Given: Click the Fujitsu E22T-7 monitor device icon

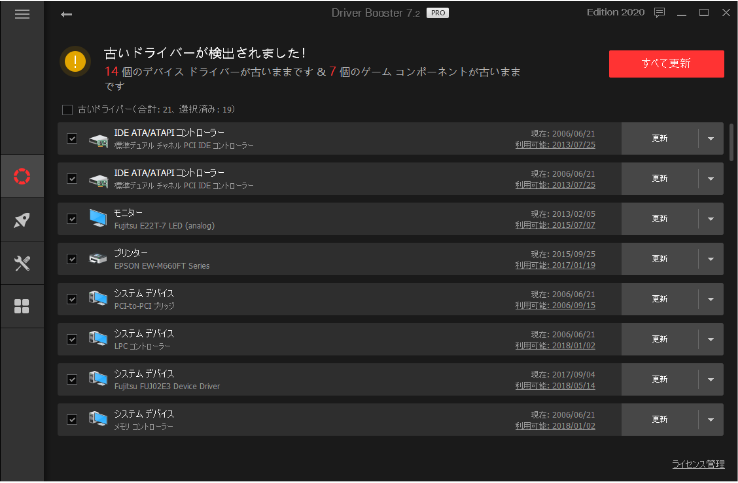Looking at the screenshot, I should click(x=98, y=218).
